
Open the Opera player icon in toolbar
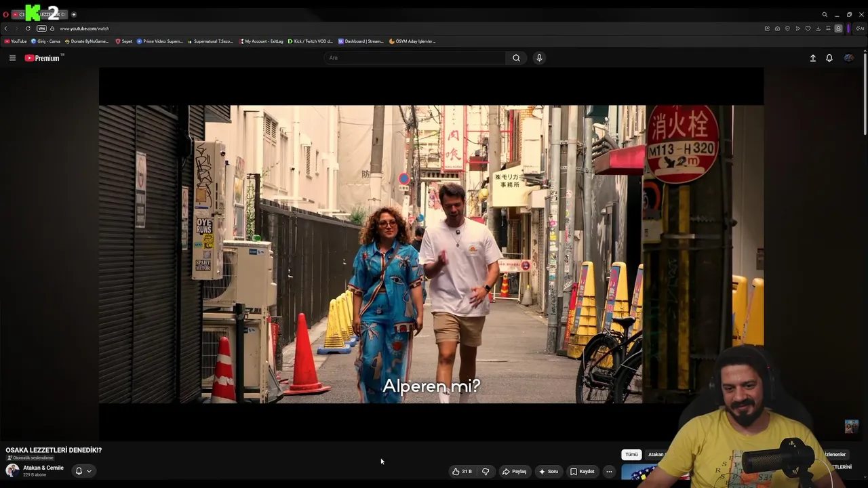click(797, 28)
